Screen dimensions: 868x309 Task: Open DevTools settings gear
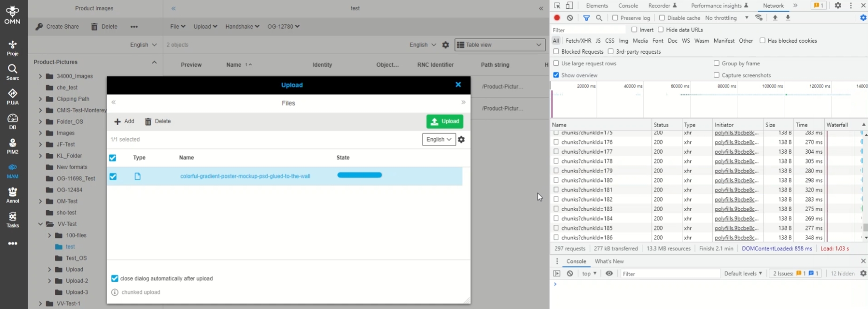[838, 6]
